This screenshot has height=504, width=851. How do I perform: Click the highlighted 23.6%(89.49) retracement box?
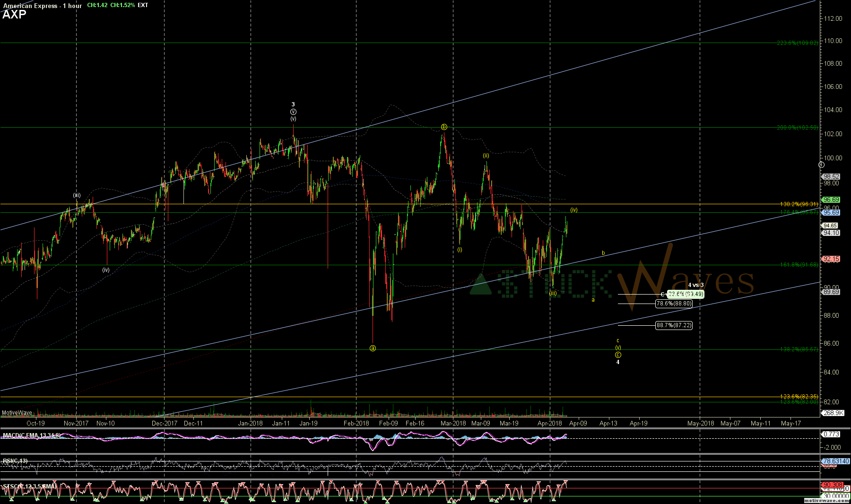click(686, 294)
